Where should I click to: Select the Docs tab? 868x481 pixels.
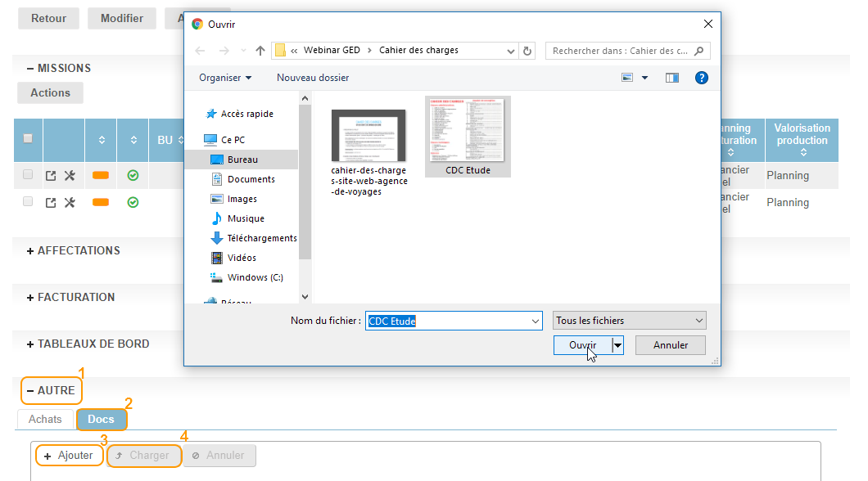click(102, 420)
